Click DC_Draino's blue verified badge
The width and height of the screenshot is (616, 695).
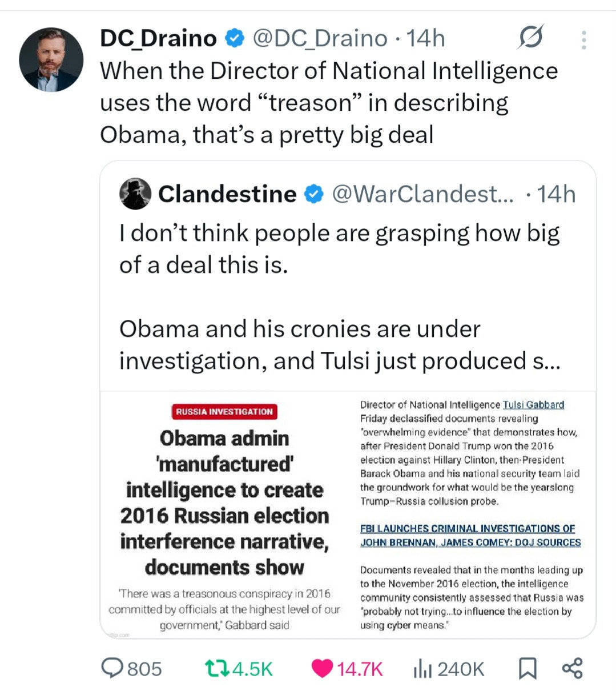tap(234, 39)
